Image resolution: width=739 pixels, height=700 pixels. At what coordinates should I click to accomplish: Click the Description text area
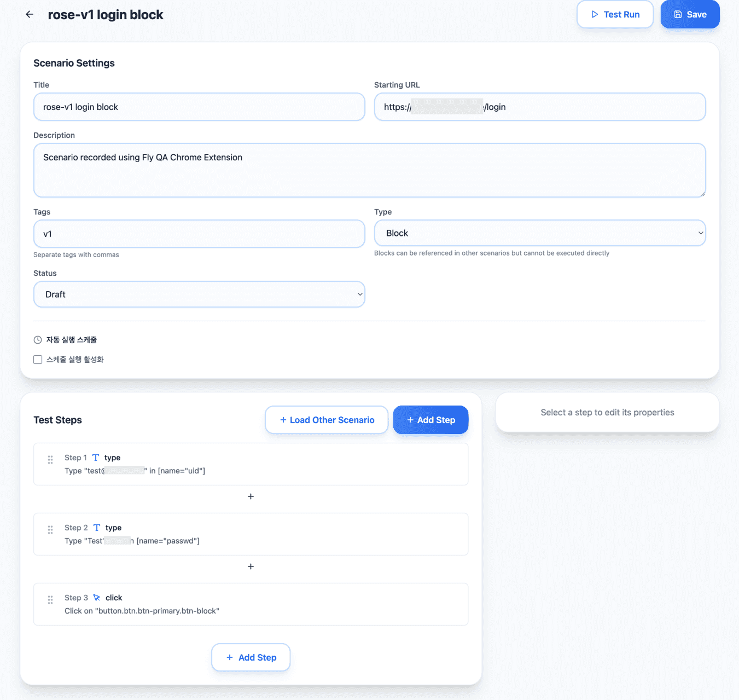tap(369, 170)
